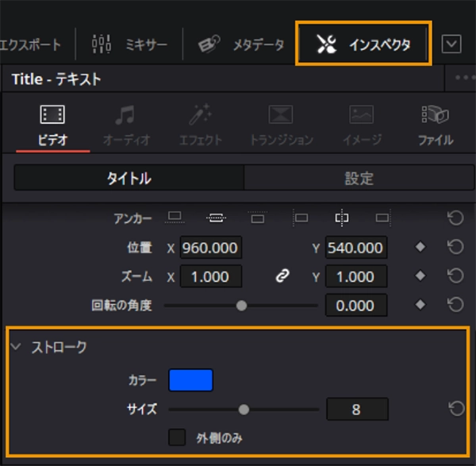The width and height of the screenshot is (476, 466).
Task: Click the ズーム Y value field
Action: [x=356, y=276]
